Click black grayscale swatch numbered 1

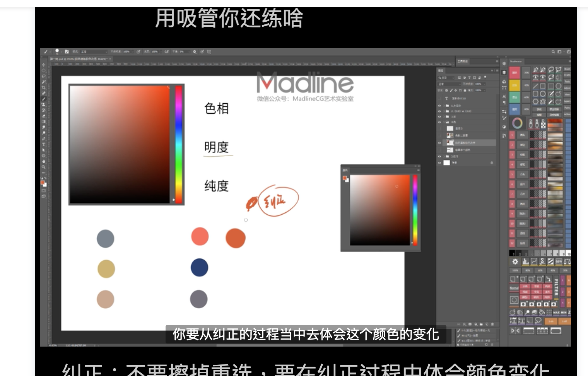(512, 253)
